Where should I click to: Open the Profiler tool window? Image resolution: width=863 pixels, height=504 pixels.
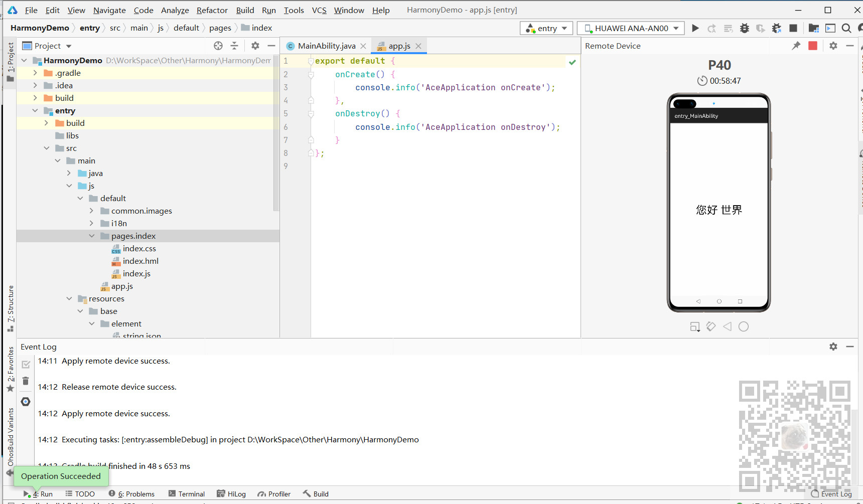click(274, 494)
